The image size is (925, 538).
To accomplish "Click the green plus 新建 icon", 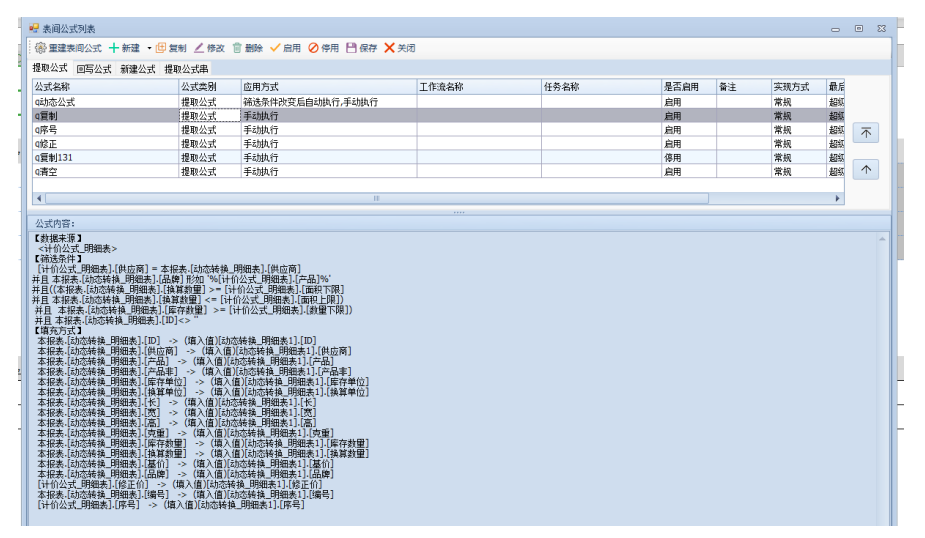I will (114, 48).
